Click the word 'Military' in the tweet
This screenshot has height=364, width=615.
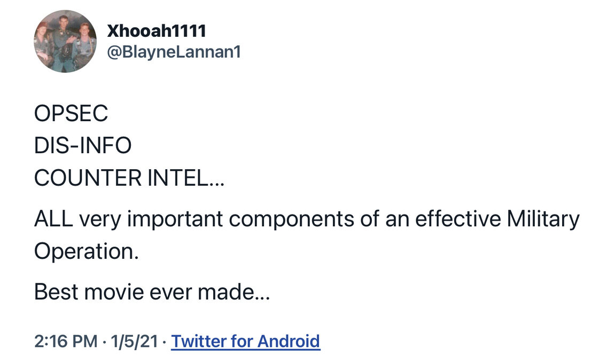pyautogui.click(x=543, y=219)
